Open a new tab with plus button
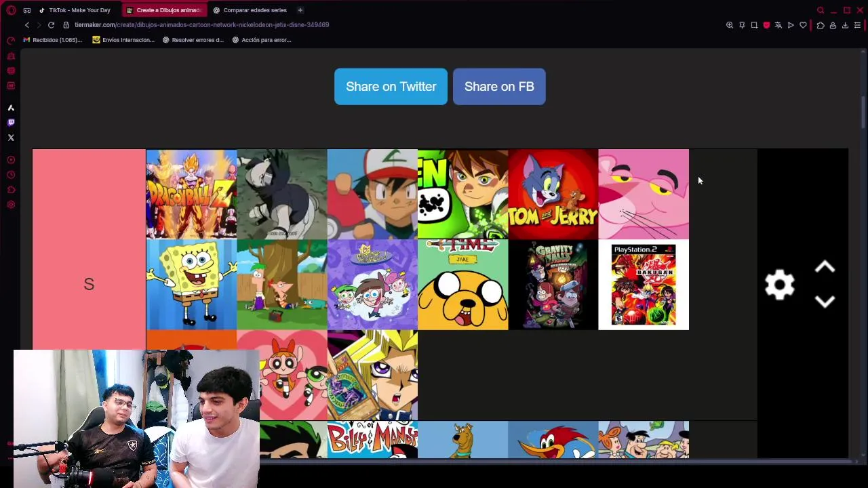Image resolution: width=868 pixels, height=488 pixels. (x=300, y=10)
